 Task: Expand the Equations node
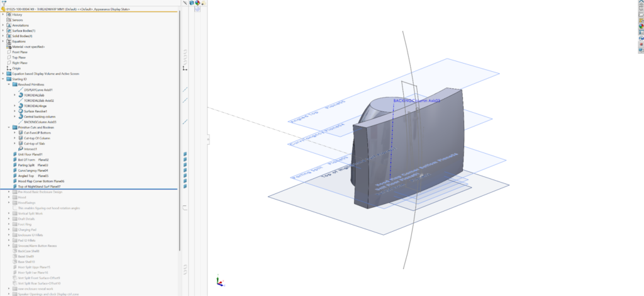pyautogui.click(x=3, y=41)
